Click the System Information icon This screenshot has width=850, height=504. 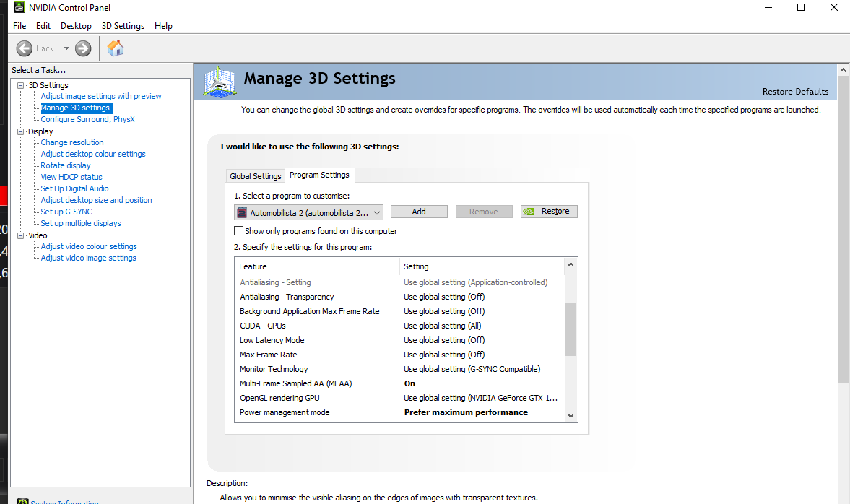coord(23,501)
